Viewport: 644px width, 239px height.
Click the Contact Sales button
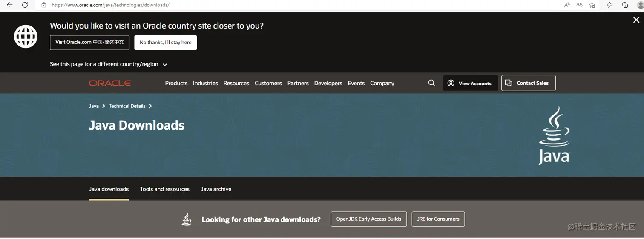tap(528, 83)
